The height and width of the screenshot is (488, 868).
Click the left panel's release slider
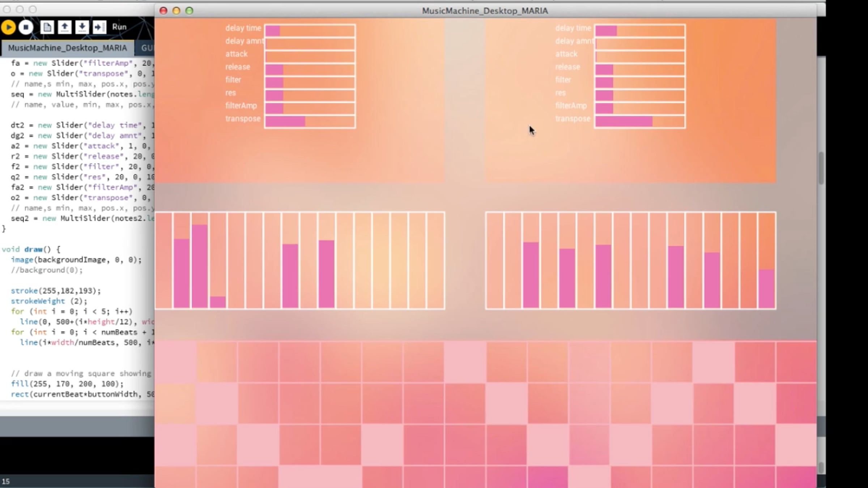coord(310,70)
